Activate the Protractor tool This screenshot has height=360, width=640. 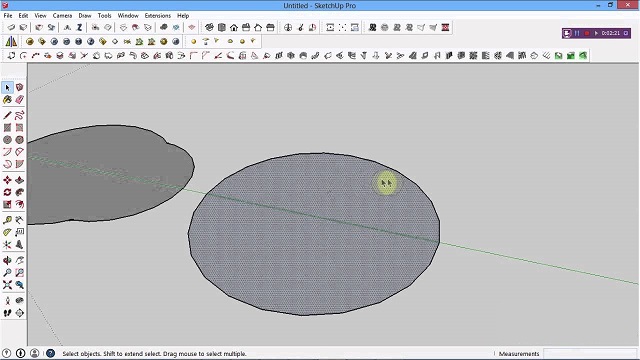tap(7, 232)
